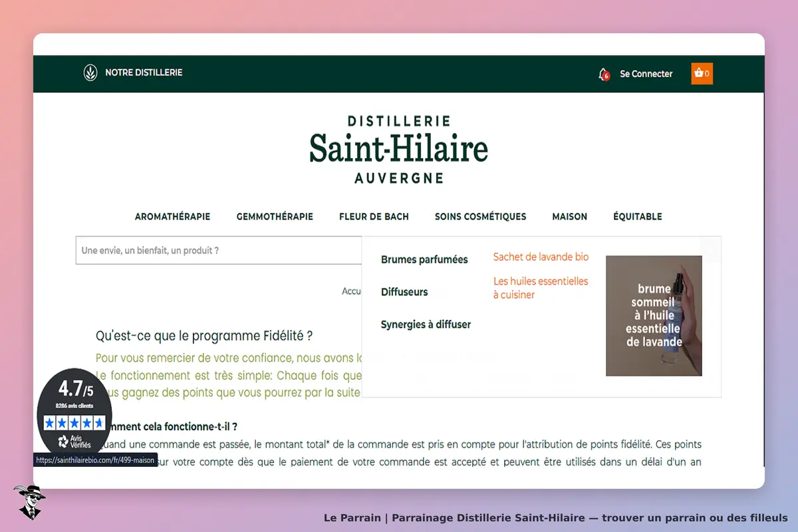
Task: Select Brumes parfumées in the submenu
Action: coord(424,259)
